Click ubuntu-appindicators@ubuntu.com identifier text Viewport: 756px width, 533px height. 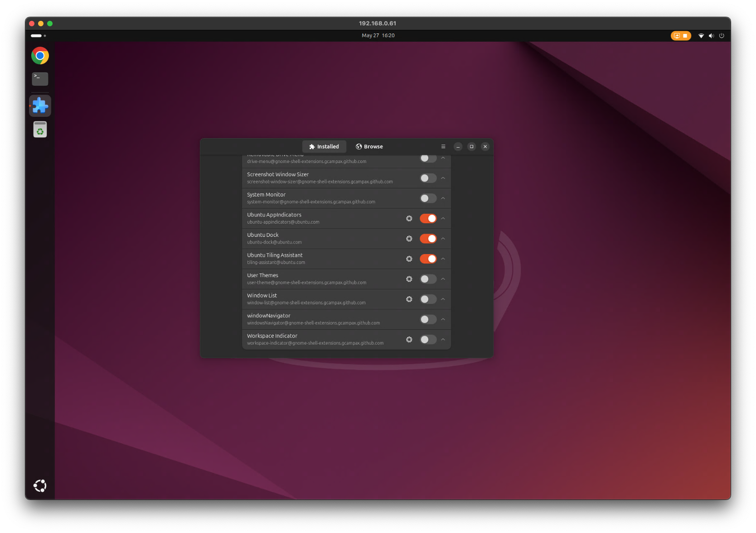(x=283, y=222)
